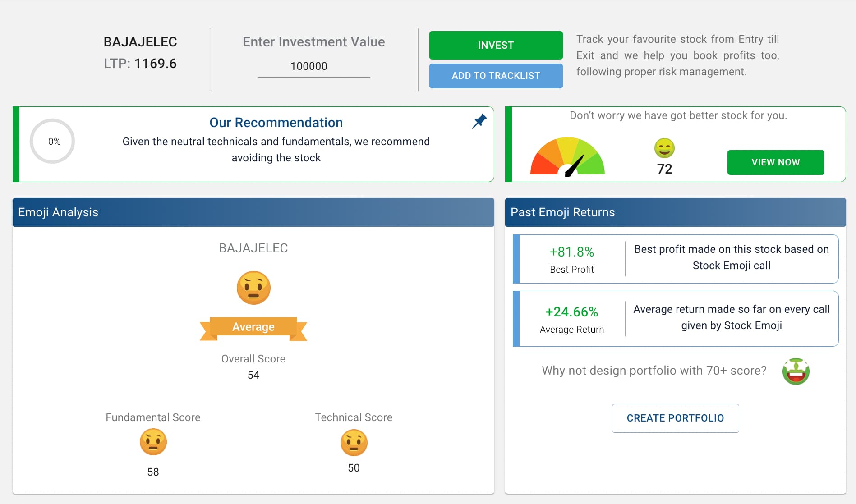
Task: Click the 'recommend avoiding the stock' message
Action: click(276, 150)
